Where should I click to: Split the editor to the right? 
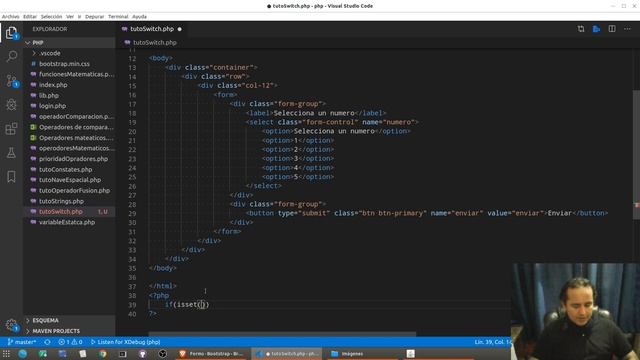pyautogui.click(x=612, y=29)
